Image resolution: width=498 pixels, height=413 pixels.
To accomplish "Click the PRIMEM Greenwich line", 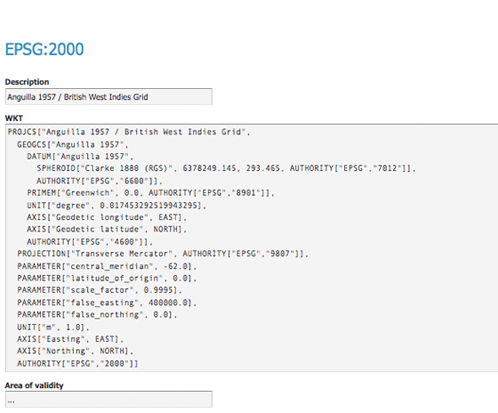I will [x=151, y=193].
